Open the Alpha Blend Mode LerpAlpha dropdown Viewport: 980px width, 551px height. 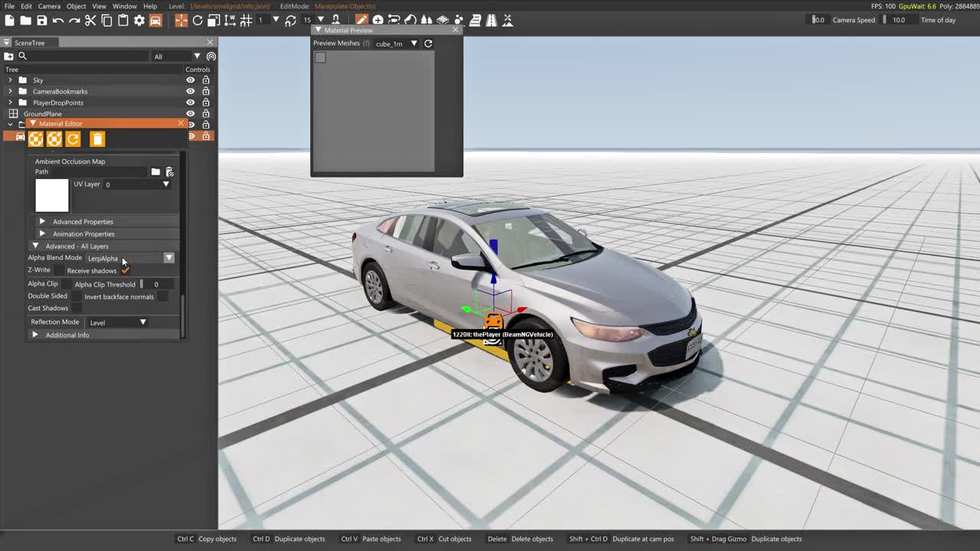point(168,258)
